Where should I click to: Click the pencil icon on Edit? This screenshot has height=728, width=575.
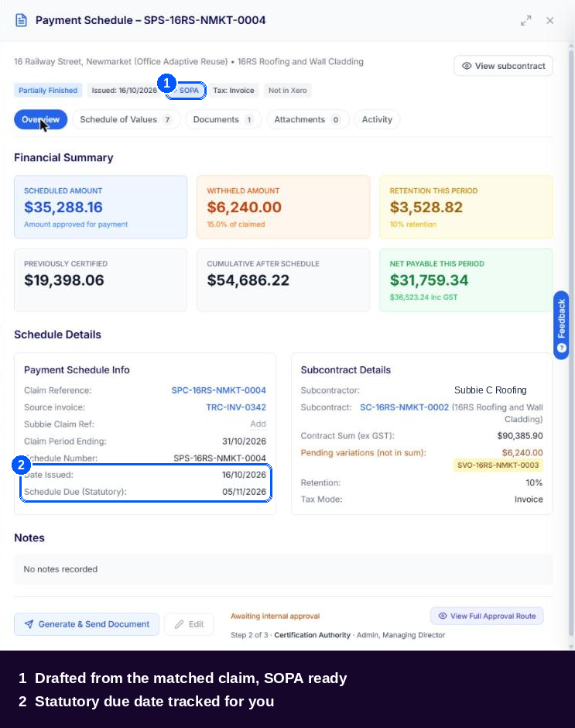coord(179,624)
